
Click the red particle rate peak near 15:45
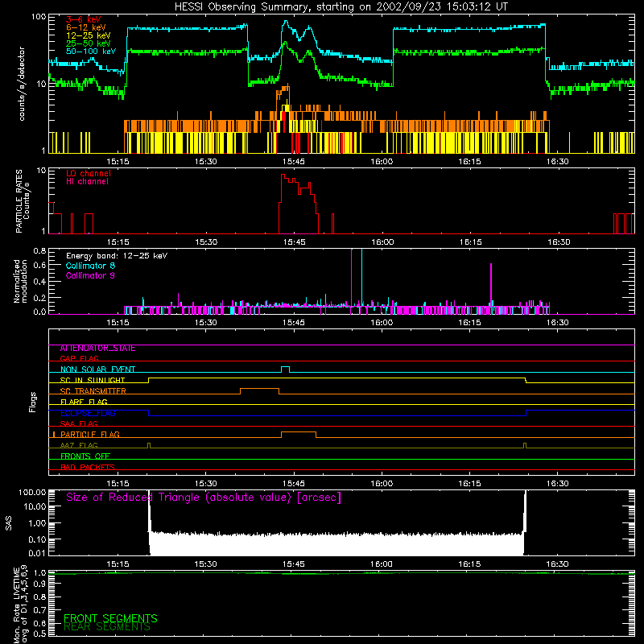(x=283, y=175)
